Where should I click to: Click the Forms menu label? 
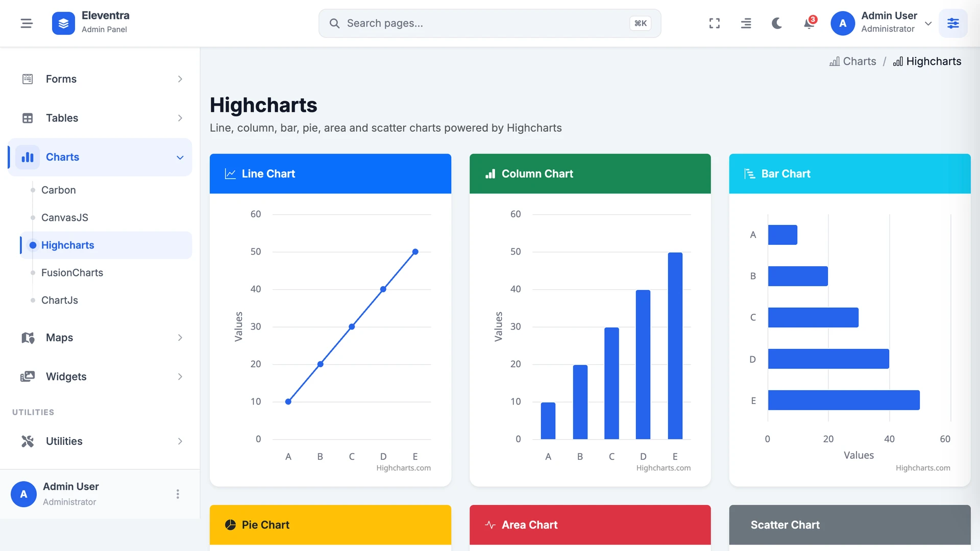pyautogui.click(x=61, y=79)
